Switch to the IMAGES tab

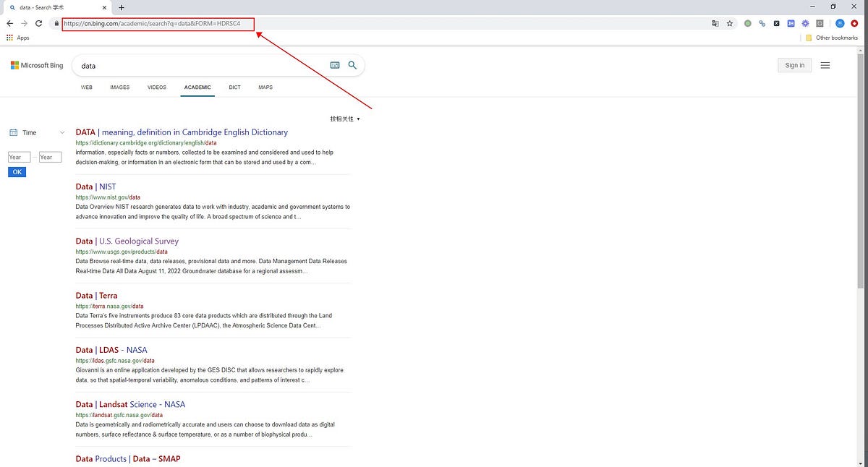pyautogui.click(x=119, y=87)
